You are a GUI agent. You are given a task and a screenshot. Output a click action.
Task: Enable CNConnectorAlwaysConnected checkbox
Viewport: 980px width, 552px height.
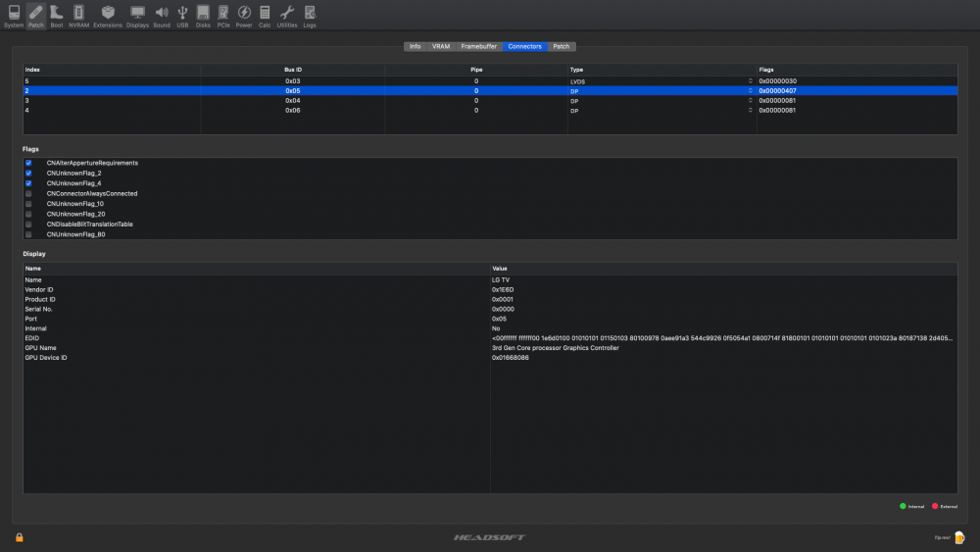click(x=28, y=194)
